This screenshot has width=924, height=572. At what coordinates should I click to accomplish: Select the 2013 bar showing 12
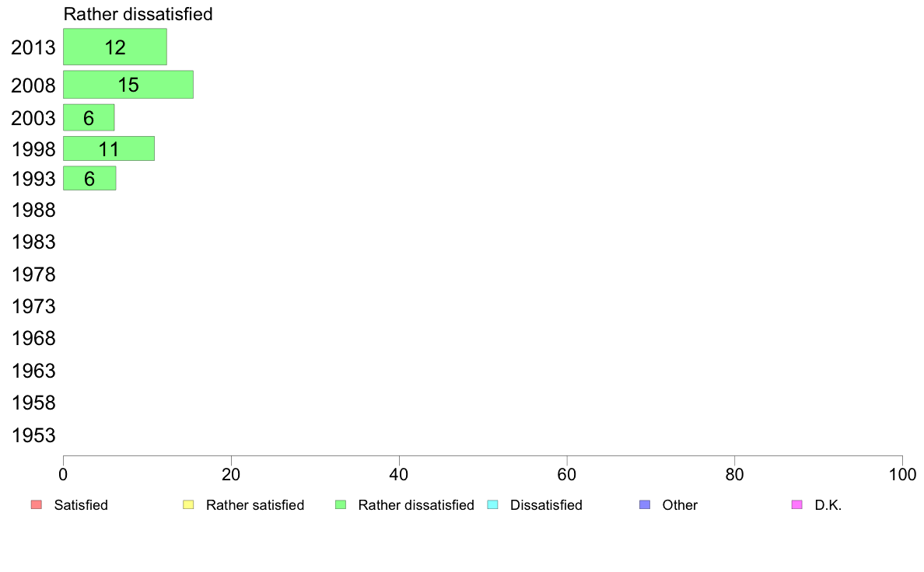(x=115, y=47)
